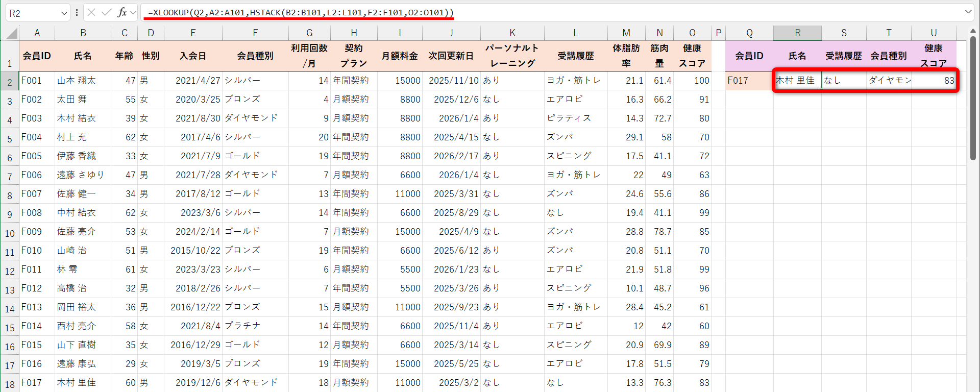Click cell T2 showing ダイヤモン
The width and height of the screenshot is (980, 392).
[x=889, y=81]
